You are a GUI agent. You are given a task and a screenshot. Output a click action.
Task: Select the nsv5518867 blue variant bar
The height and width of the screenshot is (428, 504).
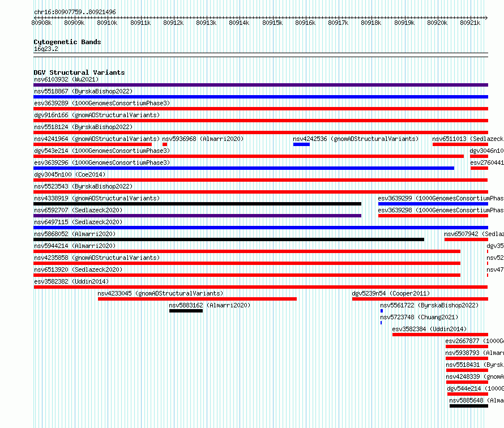point(260,97)
